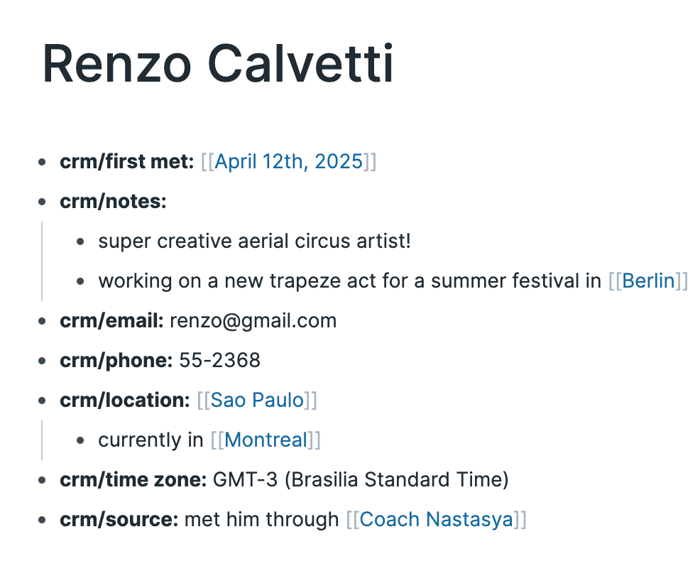Collapse the crm/notes block via its bullet
The image size is (700, 588).
42,202
